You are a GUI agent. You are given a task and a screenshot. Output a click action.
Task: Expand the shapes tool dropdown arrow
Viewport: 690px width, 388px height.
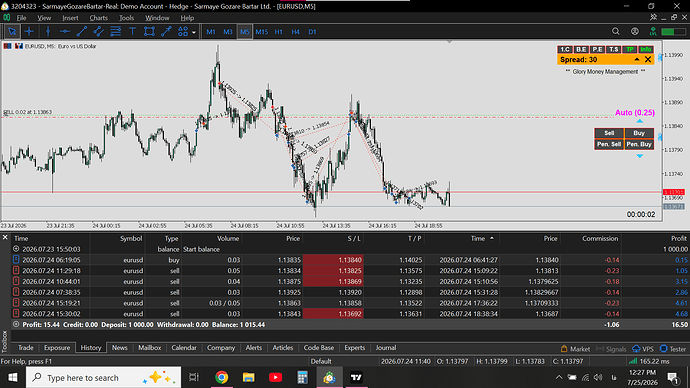(194, 32)
